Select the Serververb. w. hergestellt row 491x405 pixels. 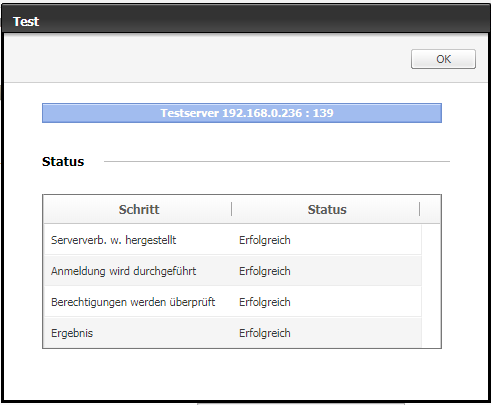coord(233,240)
